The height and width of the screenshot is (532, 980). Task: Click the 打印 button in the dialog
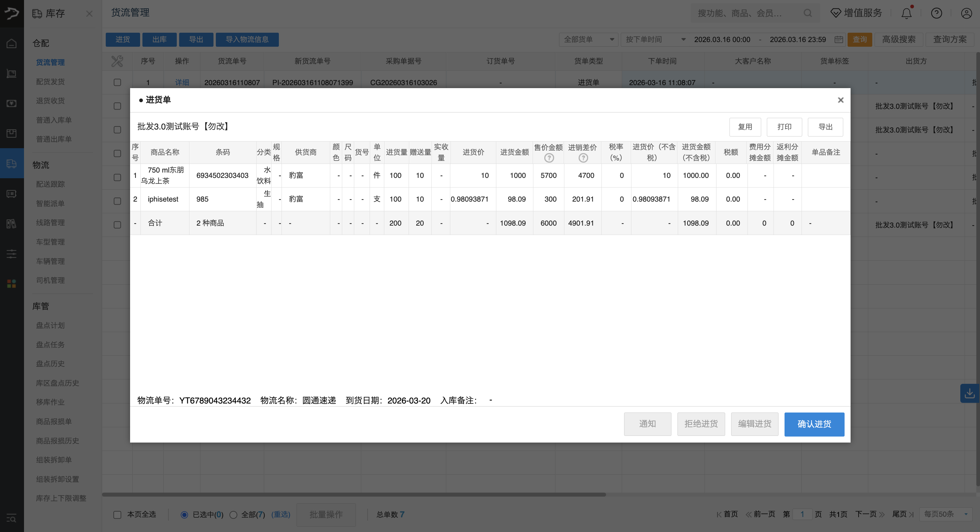pos(784,127)
